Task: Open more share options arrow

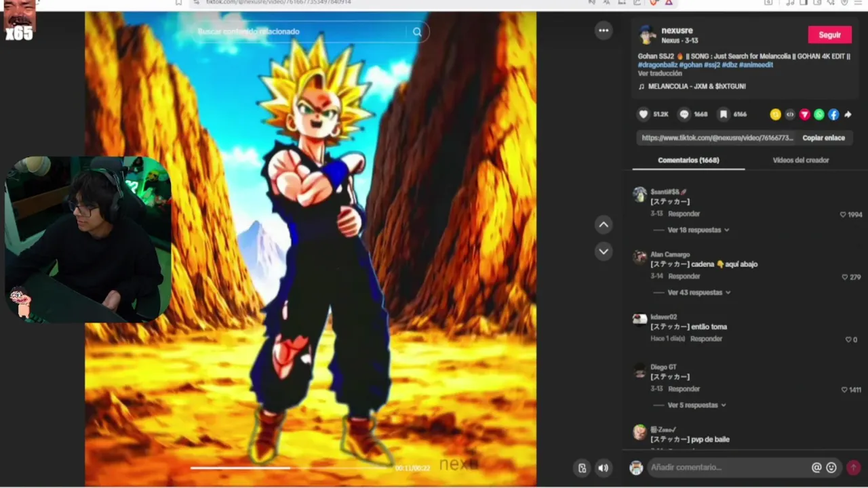Action: tap(848, 115)
